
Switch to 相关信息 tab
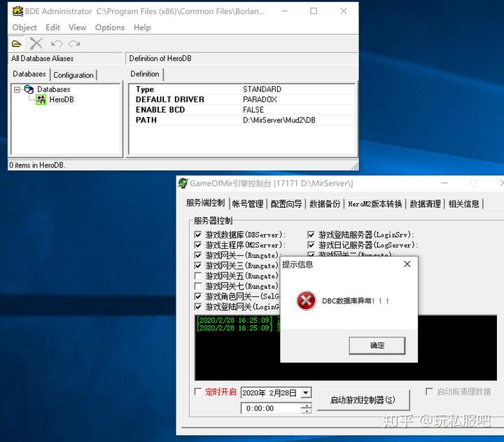(464, 204)
